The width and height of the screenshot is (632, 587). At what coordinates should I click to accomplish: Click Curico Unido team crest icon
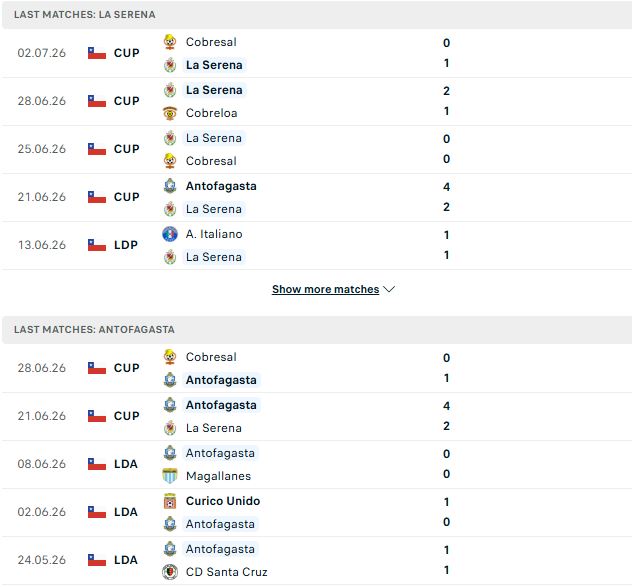click(170, 501)
